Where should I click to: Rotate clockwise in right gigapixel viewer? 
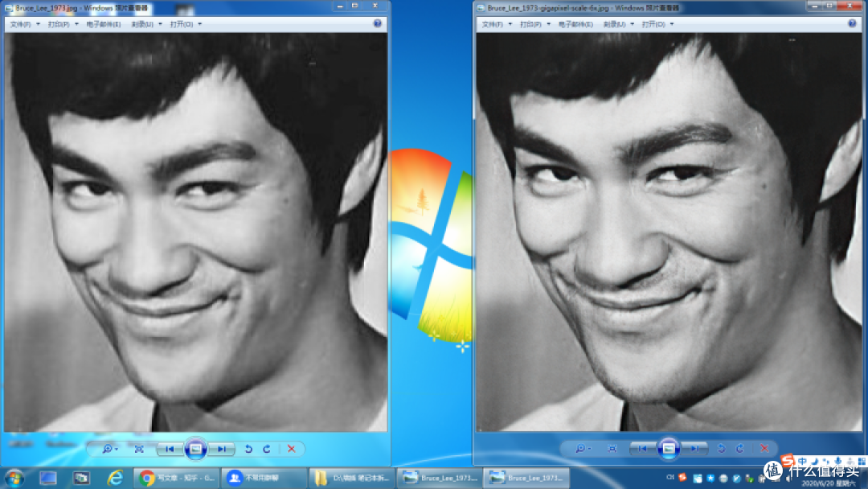pyautogui.click(x=739, y=449)
